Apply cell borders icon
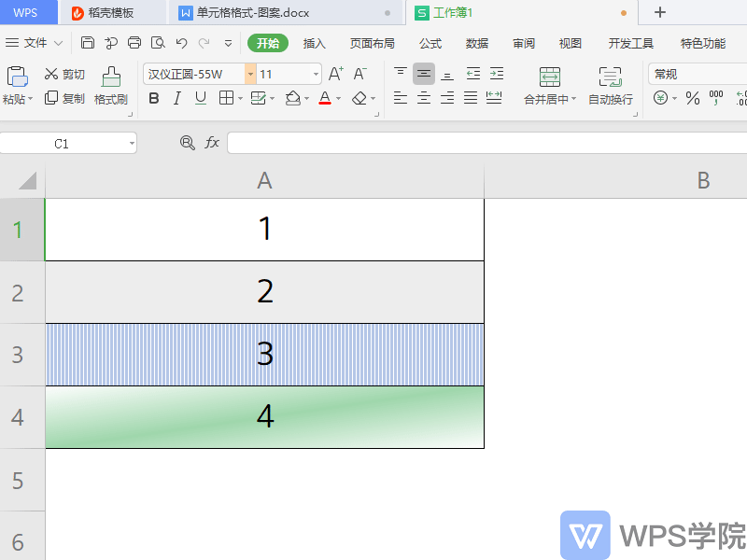 tap(226, 98)
